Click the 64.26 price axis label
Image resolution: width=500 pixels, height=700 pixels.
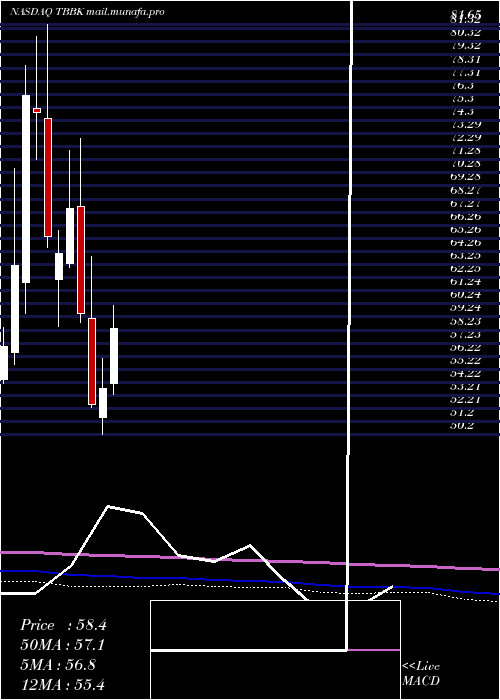[466, 242]
